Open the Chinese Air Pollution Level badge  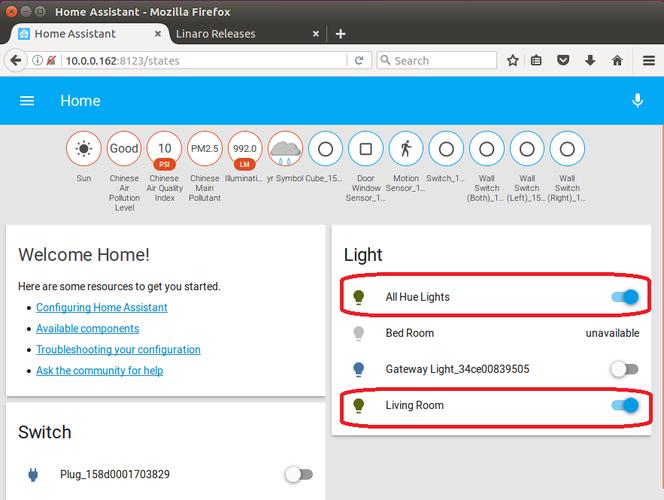124,149
